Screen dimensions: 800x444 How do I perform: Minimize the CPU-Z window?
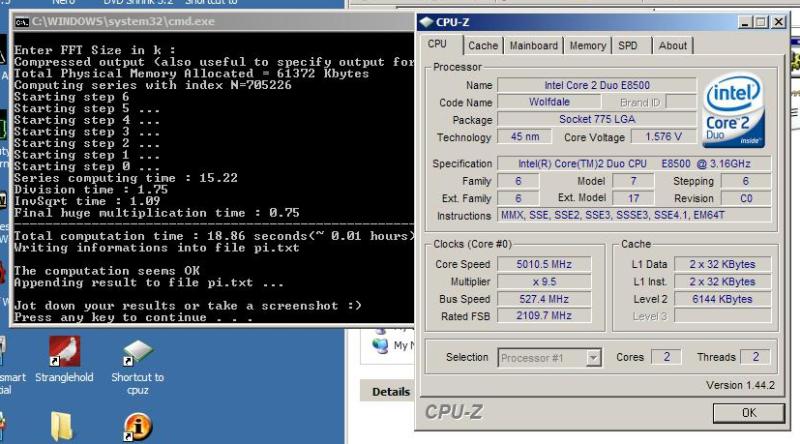745,22
